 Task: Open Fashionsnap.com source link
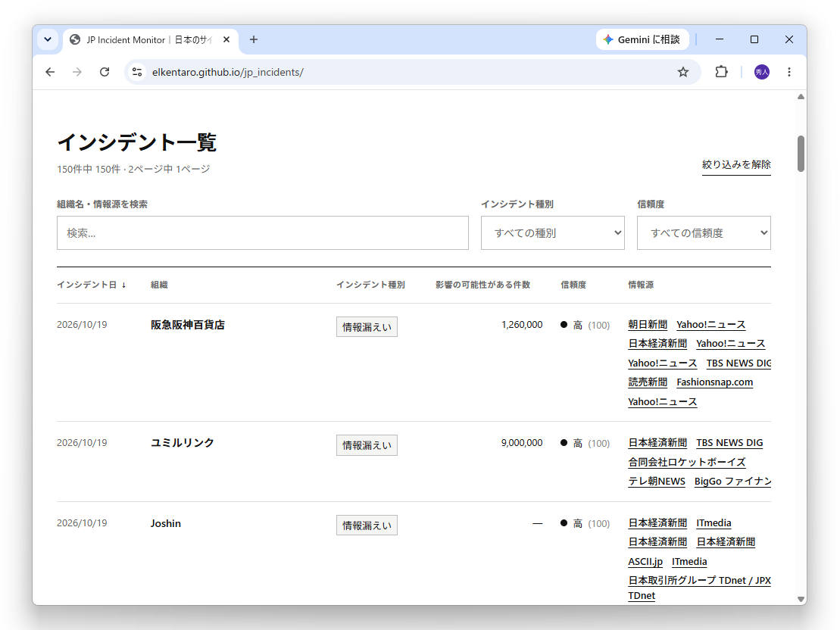click(x=714, y=382)
